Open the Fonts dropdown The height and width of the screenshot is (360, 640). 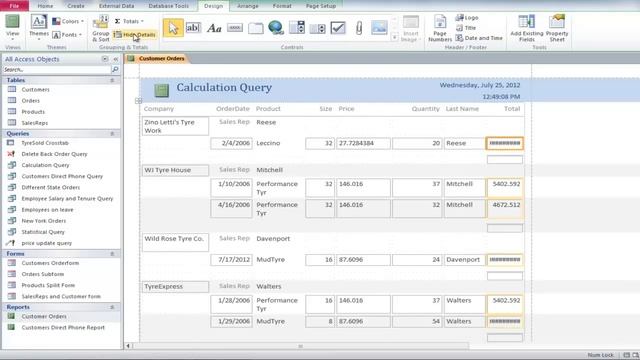(67, 35)
